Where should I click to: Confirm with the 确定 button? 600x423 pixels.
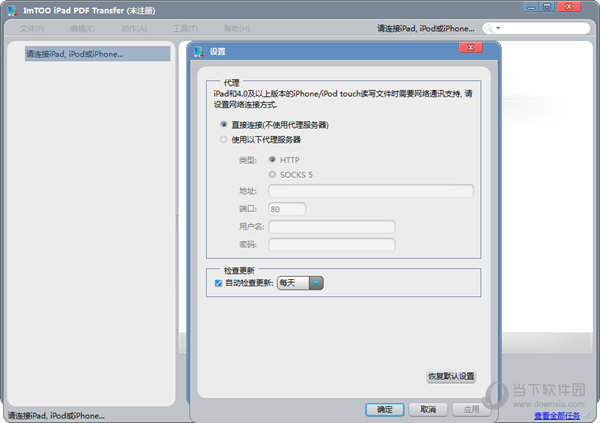(x=385, y=409)
